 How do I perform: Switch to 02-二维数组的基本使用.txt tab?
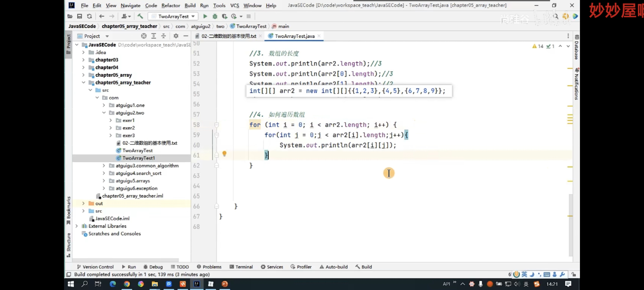[228, 36]
